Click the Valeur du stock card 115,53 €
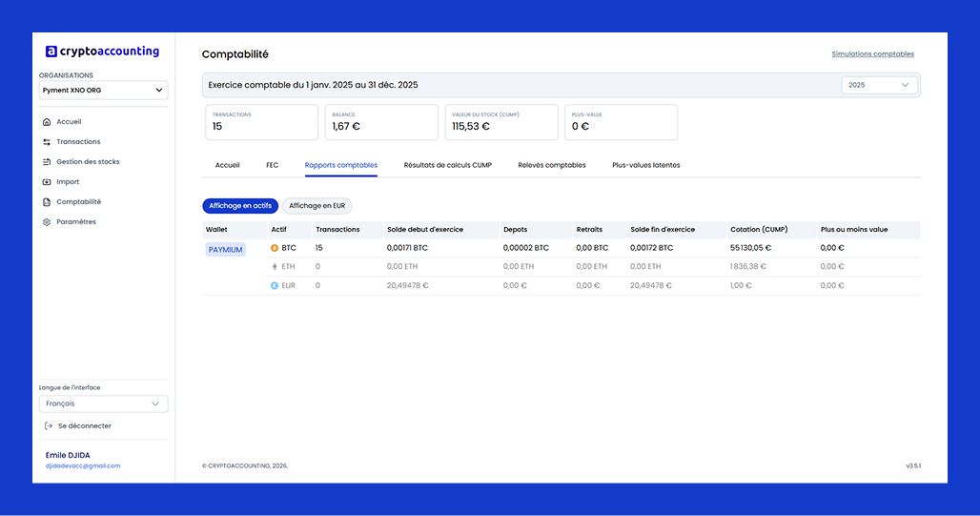Screen dimensions: 980x516 pos(501,123)
